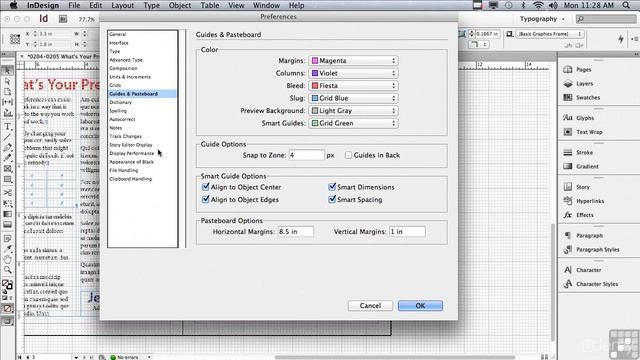Open the Character Styles panel

pyautogui.click(x=598, y=284)
